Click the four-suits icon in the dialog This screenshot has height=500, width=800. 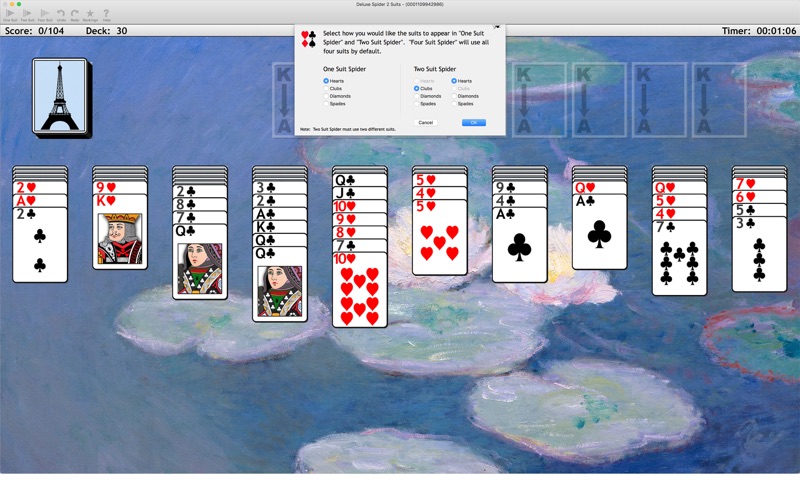point(308,39)
